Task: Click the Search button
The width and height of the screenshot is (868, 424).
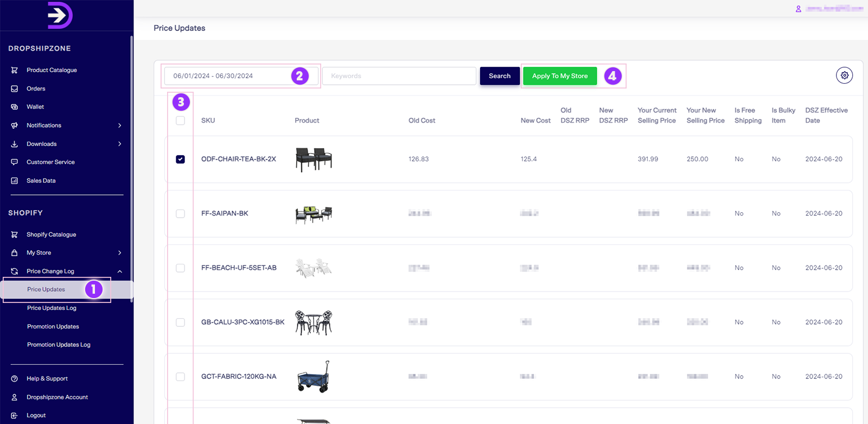Action: (500, 76)
